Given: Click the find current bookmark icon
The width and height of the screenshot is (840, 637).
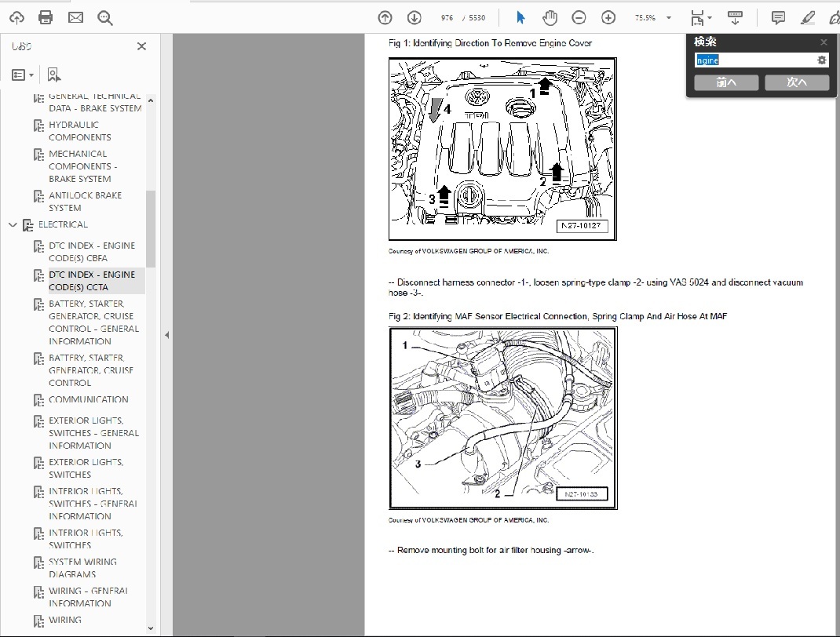Looking at the screenshot, I should (x=53, y=75).
